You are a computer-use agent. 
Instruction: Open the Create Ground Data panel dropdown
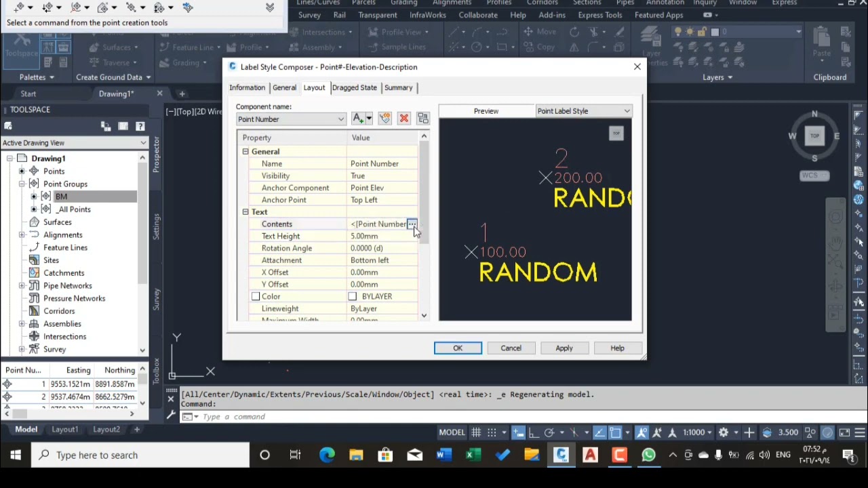[113, 77]
